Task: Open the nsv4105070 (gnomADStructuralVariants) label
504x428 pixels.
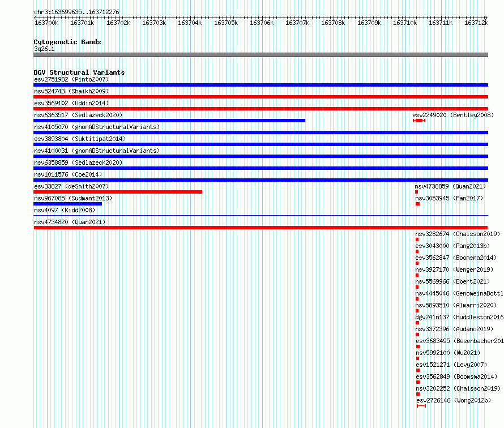Action: click(x=97, y=127)
